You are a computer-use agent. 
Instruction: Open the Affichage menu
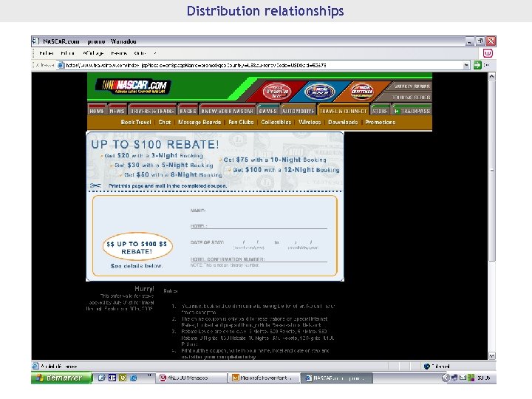(93, 53)
